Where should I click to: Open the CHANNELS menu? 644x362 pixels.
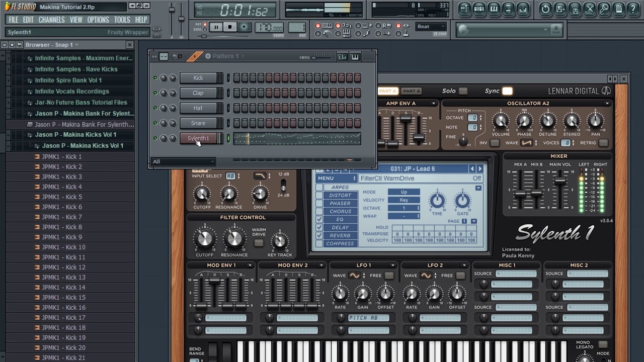51,20
